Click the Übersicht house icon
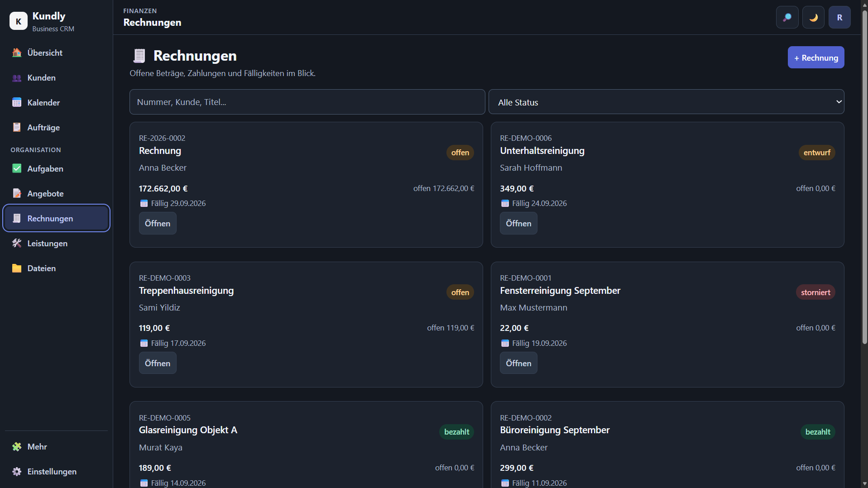 17,53
